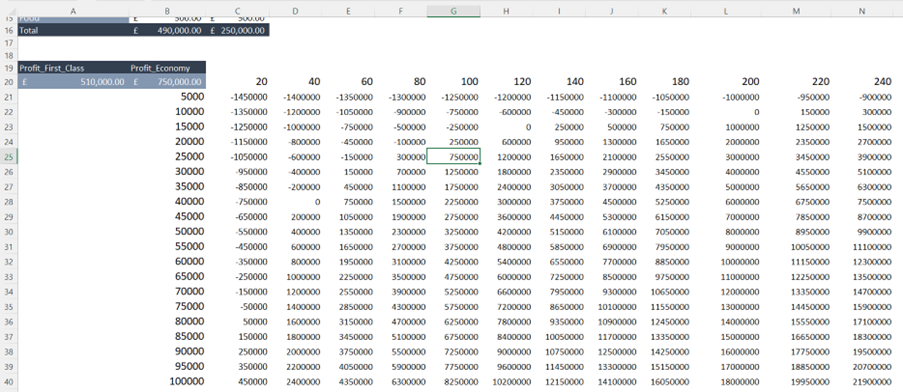This screenshot has width=903, height=392.
Task: Click the row label '75000'
Action: (167, 306)
